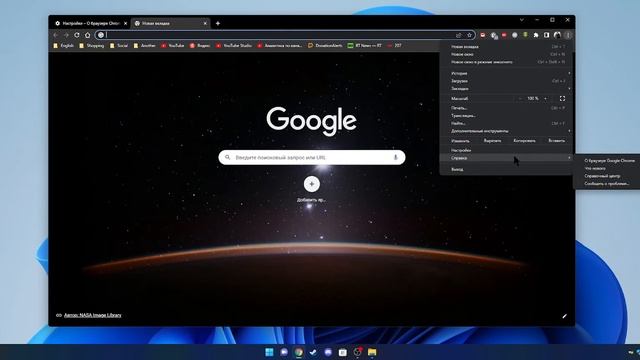This screenshot has width=640, height=360.
Task: Open the NASA Image Library author link
Action: 93,315
